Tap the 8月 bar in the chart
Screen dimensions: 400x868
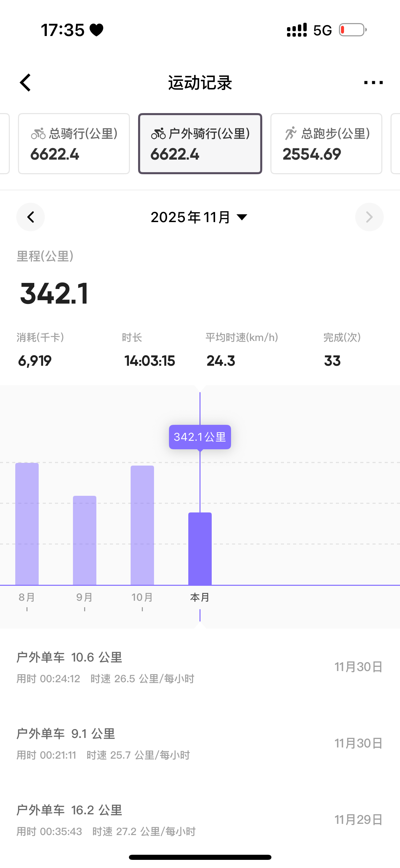tap(27, 524)
